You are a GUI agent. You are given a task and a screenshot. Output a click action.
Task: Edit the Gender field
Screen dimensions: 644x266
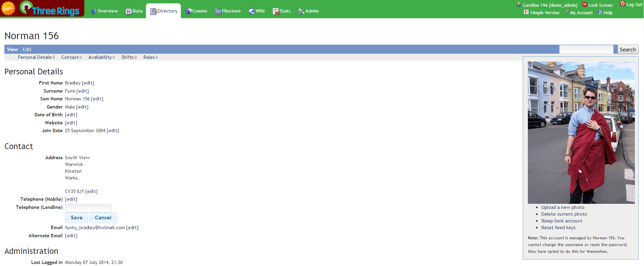[x=82, y=107]
